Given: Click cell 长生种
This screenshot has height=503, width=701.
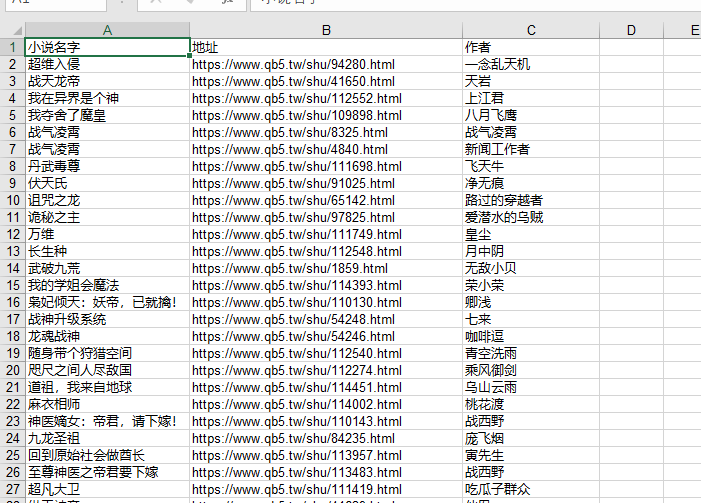Looking at the screenshot, I should [x=108, y=251].
